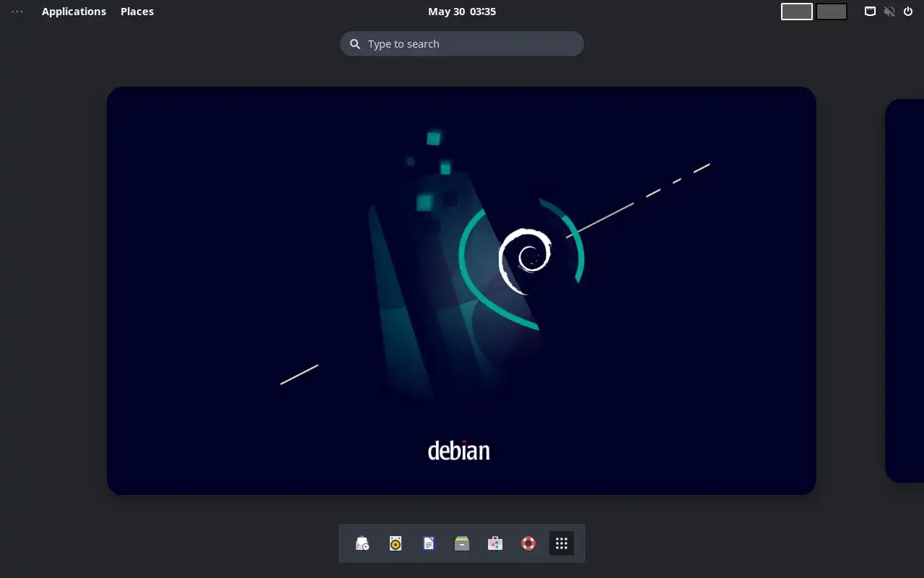This screenshot has height=578, width=924.
Task: Switch to the first workspace indicator
Action: 797,12
